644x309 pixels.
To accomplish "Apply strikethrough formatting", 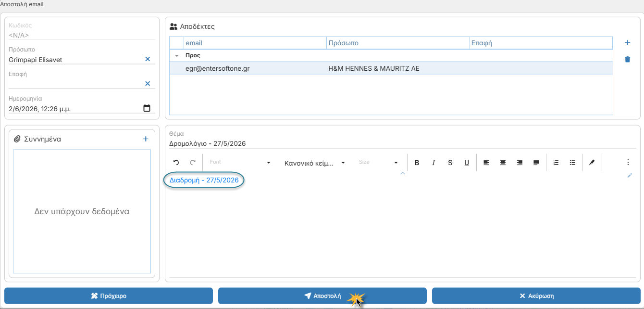I will (450, 163).
